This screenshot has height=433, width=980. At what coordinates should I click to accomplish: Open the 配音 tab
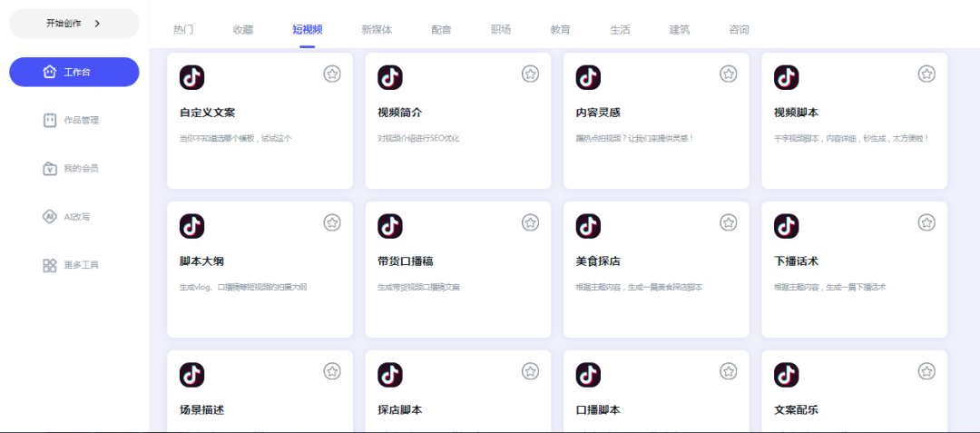click(x=441, y=29)
